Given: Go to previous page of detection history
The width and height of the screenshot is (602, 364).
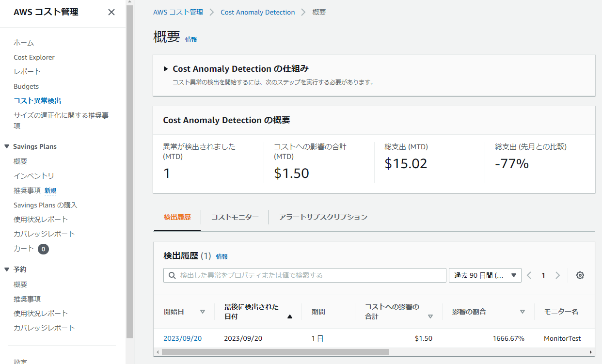Looking at the screenshot, I should (x=529, y=275).
